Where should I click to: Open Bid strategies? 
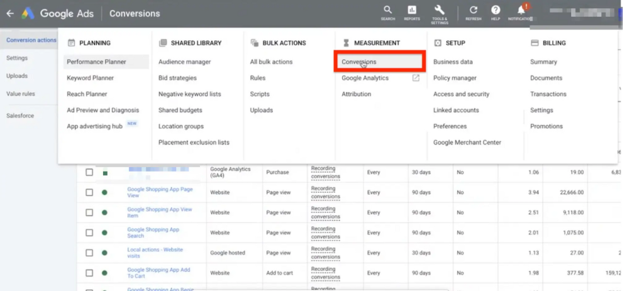(x=177, y=77)
